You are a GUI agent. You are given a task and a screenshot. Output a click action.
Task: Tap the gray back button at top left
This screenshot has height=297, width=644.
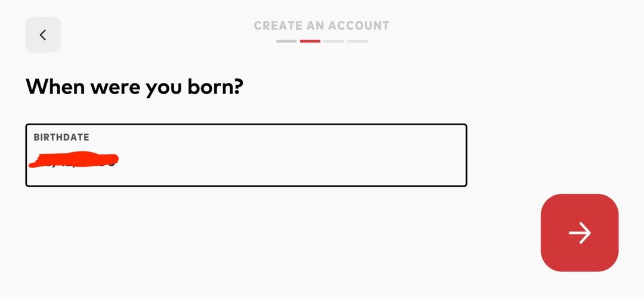(x=43, y=35)
